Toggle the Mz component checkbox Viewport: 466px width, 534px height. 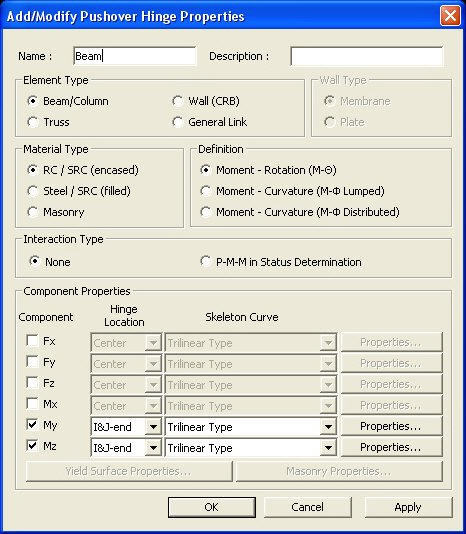pyautogui.click(x=32, y=445)
